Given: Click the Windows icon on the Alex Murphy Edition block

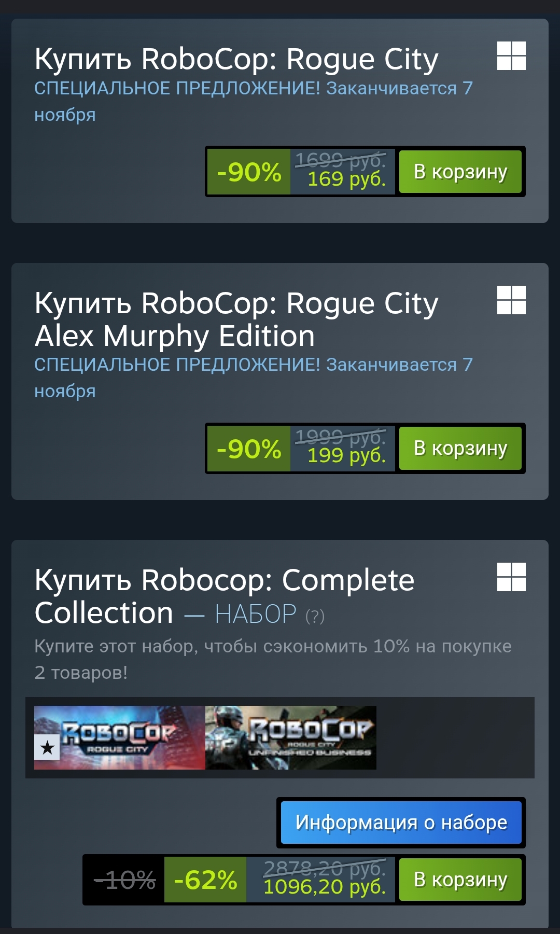Looking at the screenshot, I should click(511, 300).
